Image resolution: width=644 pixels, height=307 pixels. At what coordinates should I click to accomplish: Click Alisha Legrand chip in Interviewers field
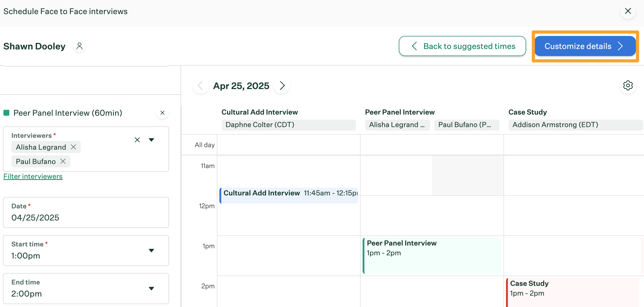pyautogui.click(x=46, y=147)
